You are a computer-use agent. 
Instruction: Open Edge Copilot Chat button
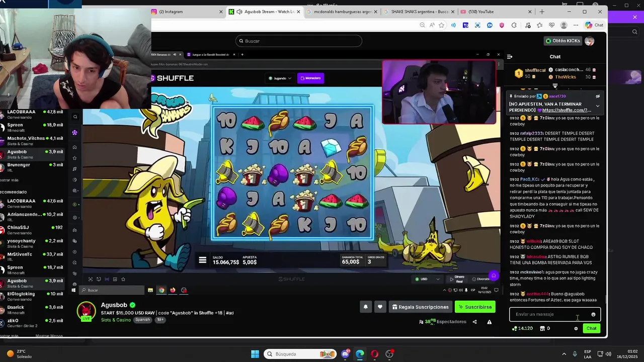[x=594, y=25]
